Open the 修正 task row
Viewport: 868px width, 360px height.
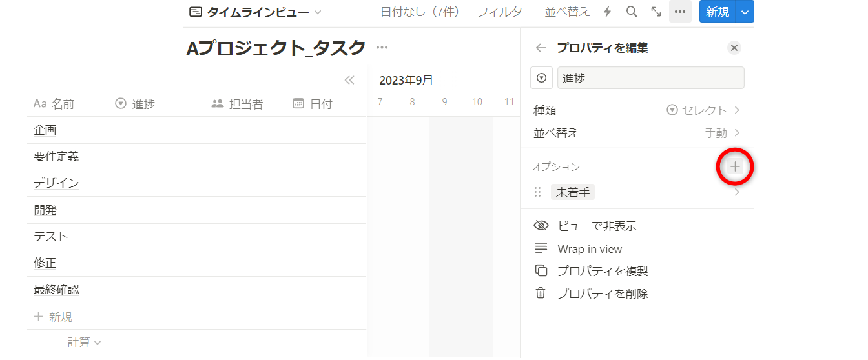pyautogui.click(x=45, y=263)
